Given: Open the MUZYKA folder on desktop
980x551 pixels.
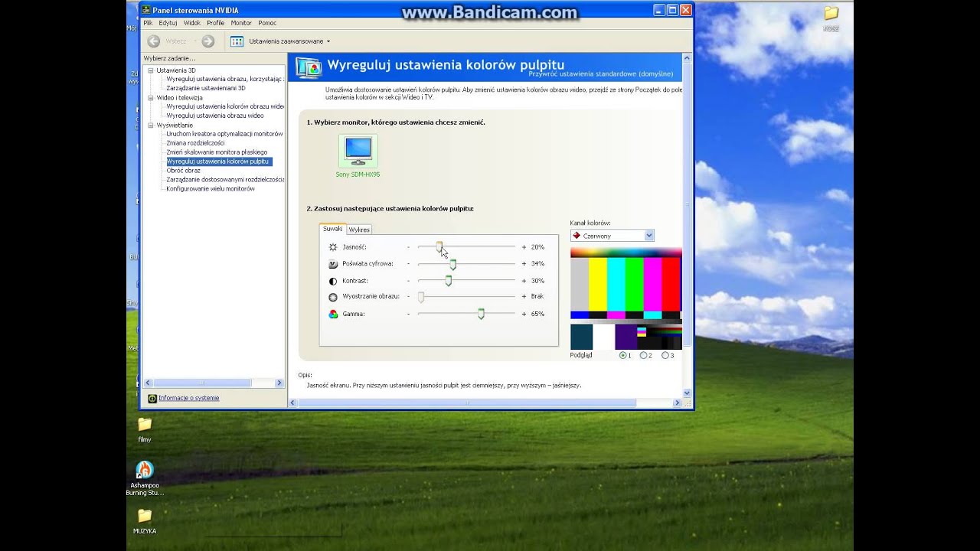Looking at the screenshot, I should tap(145, 516).
